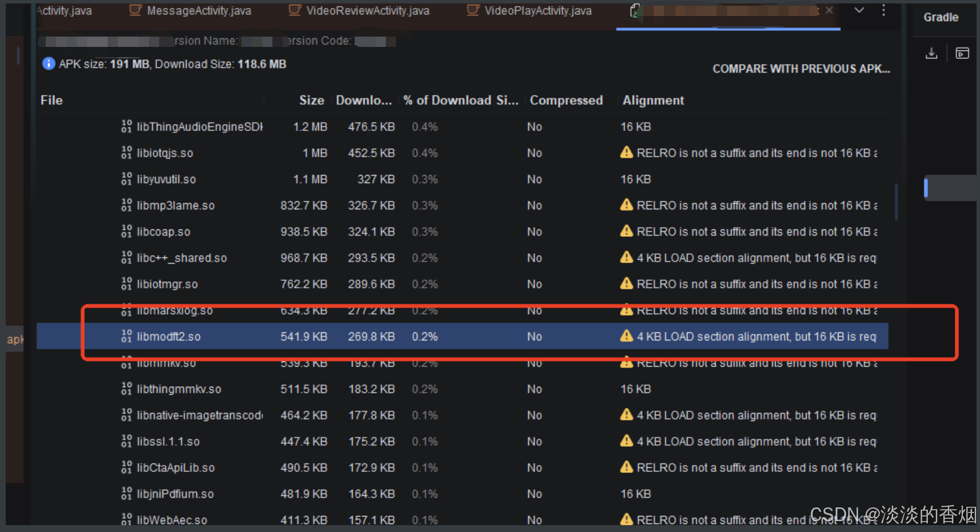Click the libiotmgr.so alignment warning icon

627,284
